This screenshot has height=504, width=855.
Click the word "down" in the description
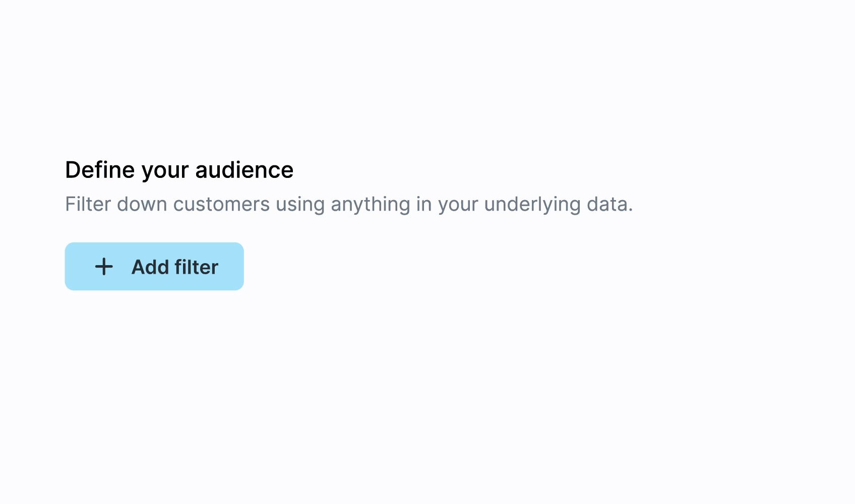[142, 204]
